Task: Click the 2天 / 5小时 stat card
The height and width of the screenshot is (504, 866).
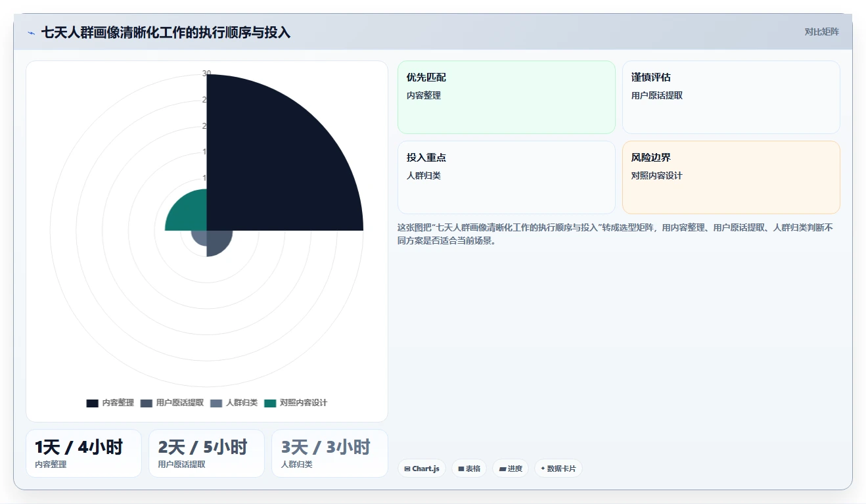Action: point(206,453)
